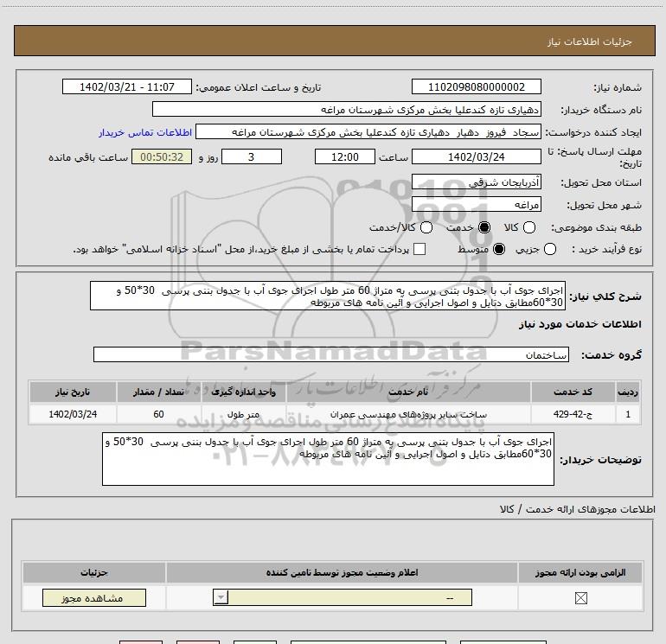This screenshot has width=666, height=644.
Task: Click the remaining days field showing 3
Action: pyautogui.click(x=252, y=156)
